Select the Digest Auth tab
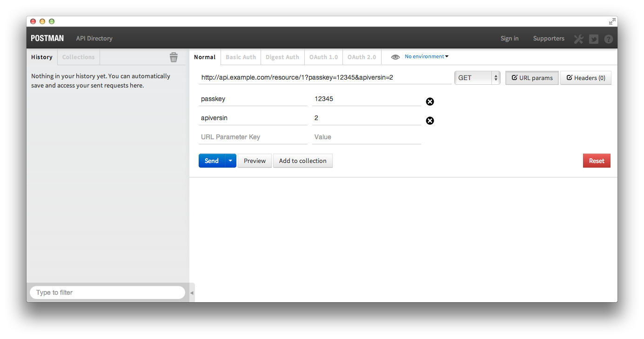Viewport: 644px width, 339px height. (x=282, y=57)
